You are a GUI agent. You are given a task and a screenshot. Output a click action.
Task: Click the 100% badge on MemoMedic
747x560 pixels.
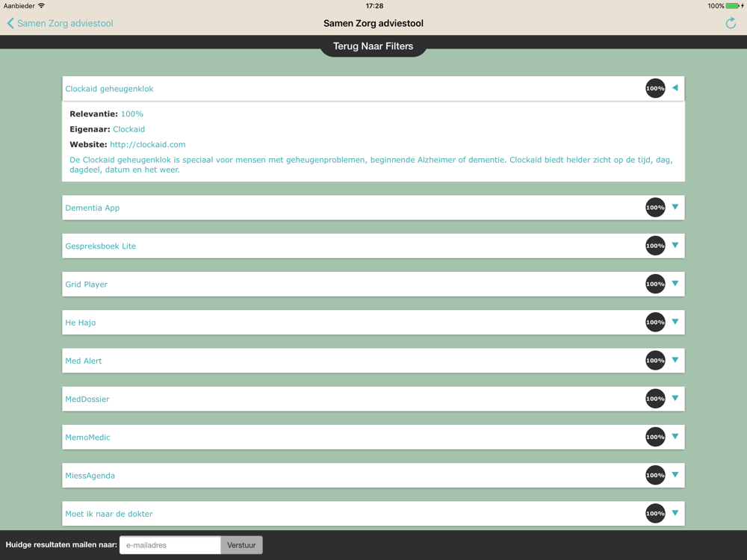click(x=655, y=437)
